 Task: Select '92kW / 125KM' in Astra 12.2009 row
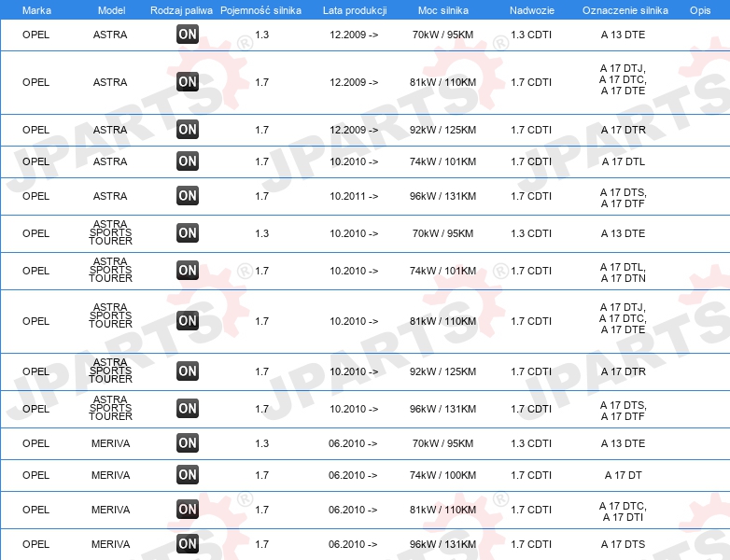[x=442, y=130]
